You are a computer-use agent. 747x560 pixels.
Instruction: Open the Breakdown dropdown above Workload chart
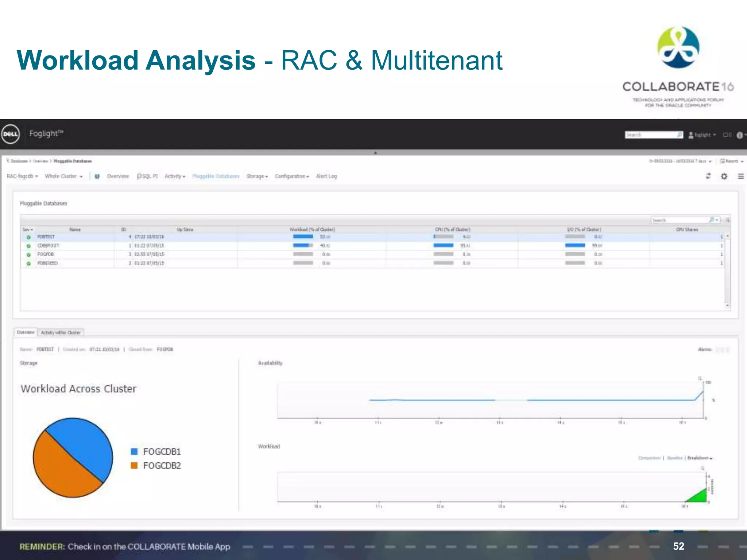coord(700,458)
